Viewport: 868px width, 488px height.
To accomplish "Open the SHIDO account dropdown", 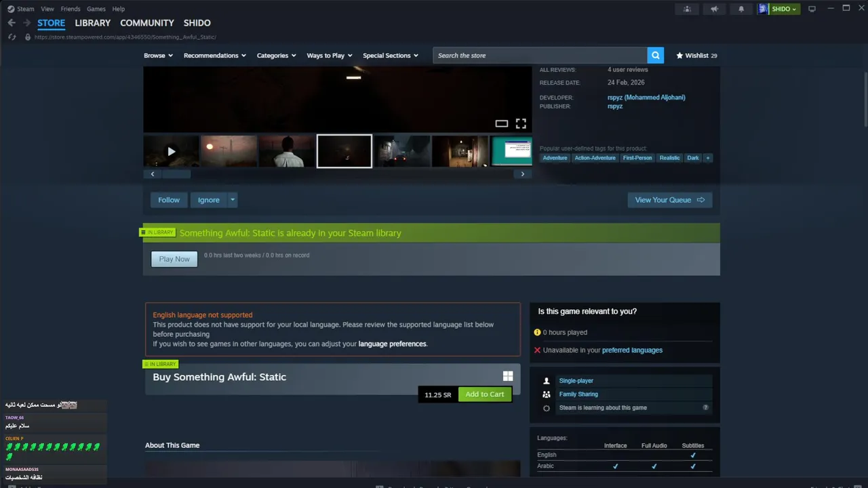I will point(783,9).
